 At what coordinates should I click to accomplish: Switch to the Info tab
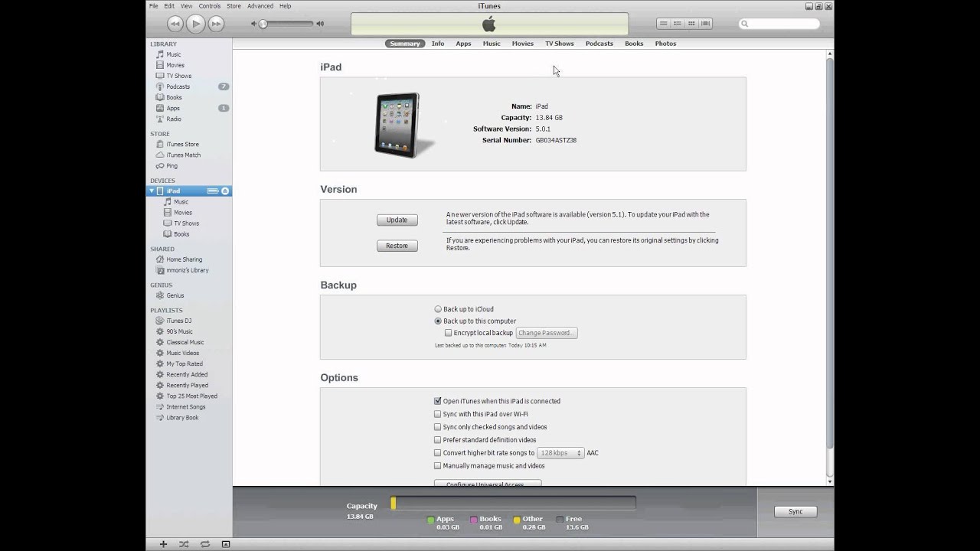pos(438,44)
